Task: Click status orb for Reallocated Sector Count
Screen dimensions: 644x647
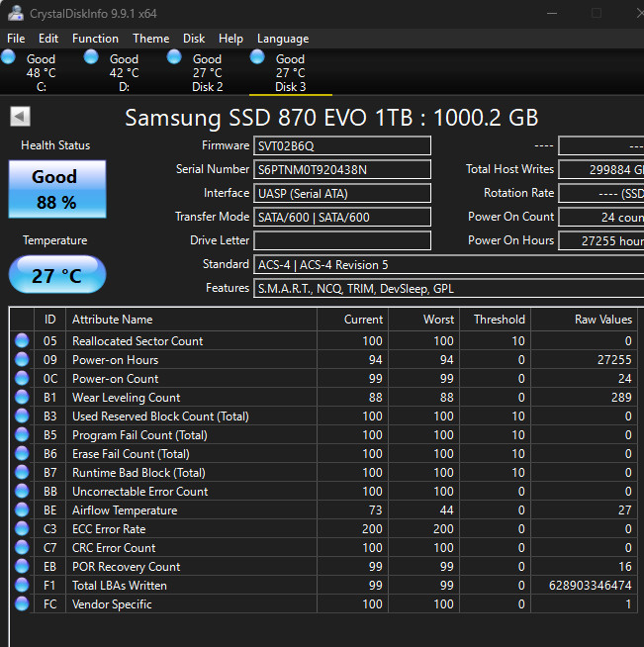Action: coord(22,341)
